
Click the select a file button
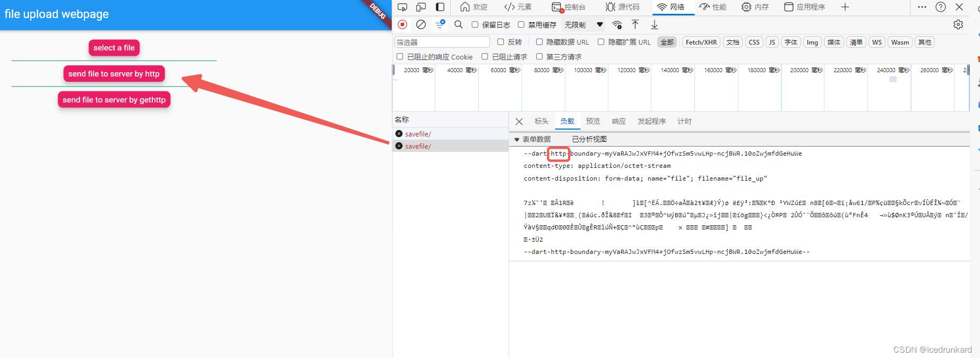point(114,48)
